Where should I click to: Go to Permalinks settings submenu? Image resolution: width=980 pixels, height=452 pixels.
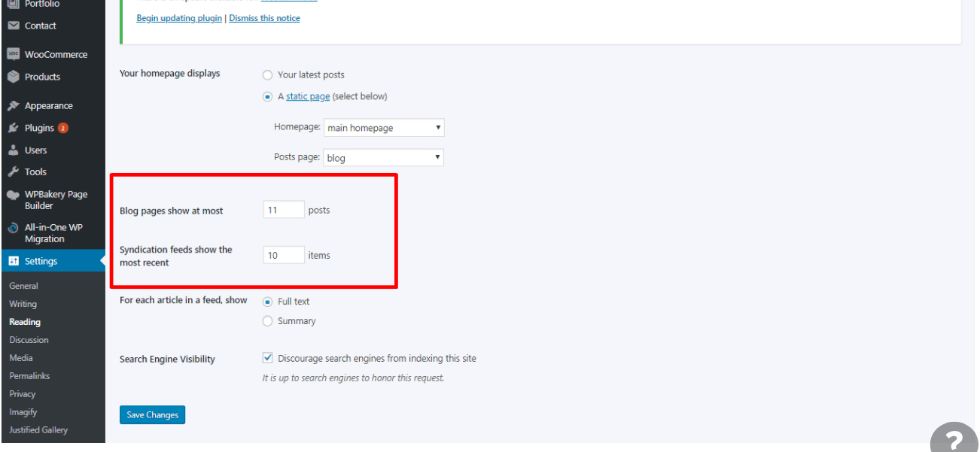coord(29,376)
